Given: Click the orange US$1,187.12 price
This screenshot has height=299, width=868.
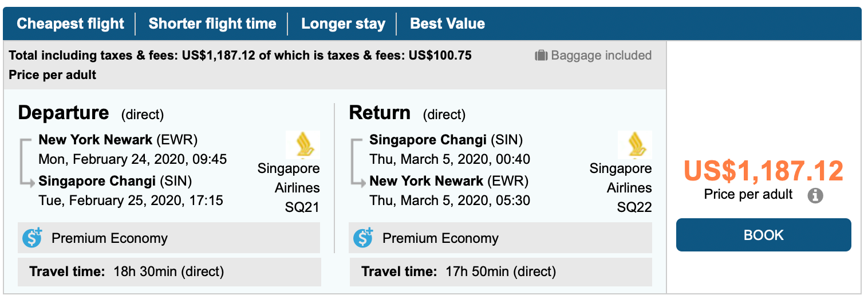Looking at the screenshot, I should (x=763, y=171).
